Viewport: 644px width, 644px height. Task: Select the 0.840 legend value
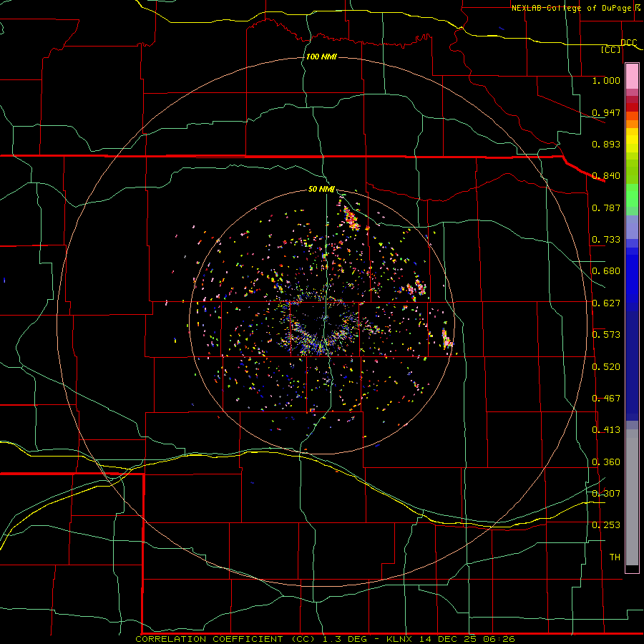pos(606,176)
